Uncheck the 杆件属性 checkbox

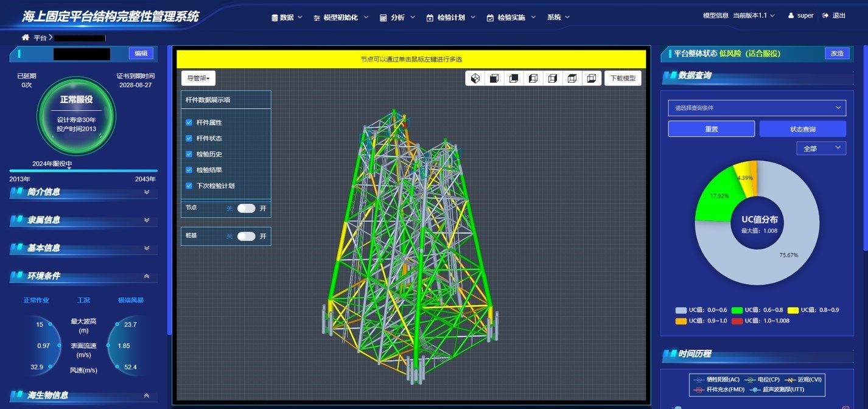(x=189, y=123)
